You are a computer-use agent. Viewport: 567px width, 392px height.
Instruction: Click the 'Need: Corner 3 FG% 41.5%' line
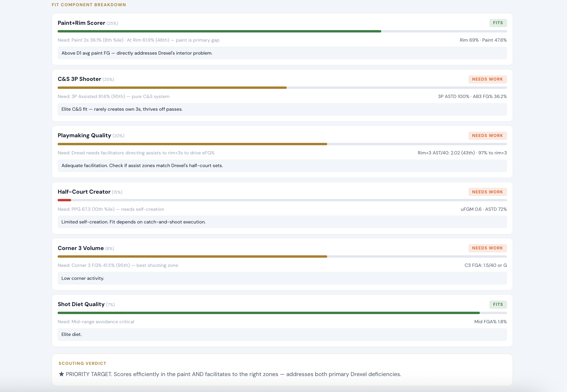coord(118,265)
